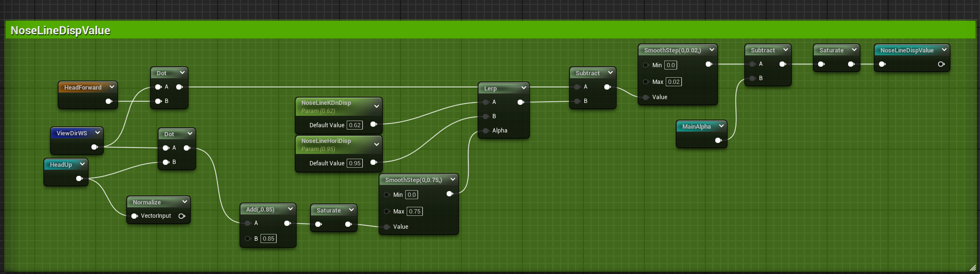Expand the NoseLineHoriDisp node chevron
The width and height of the screenshot is (980, 274).
click(377, 144)
